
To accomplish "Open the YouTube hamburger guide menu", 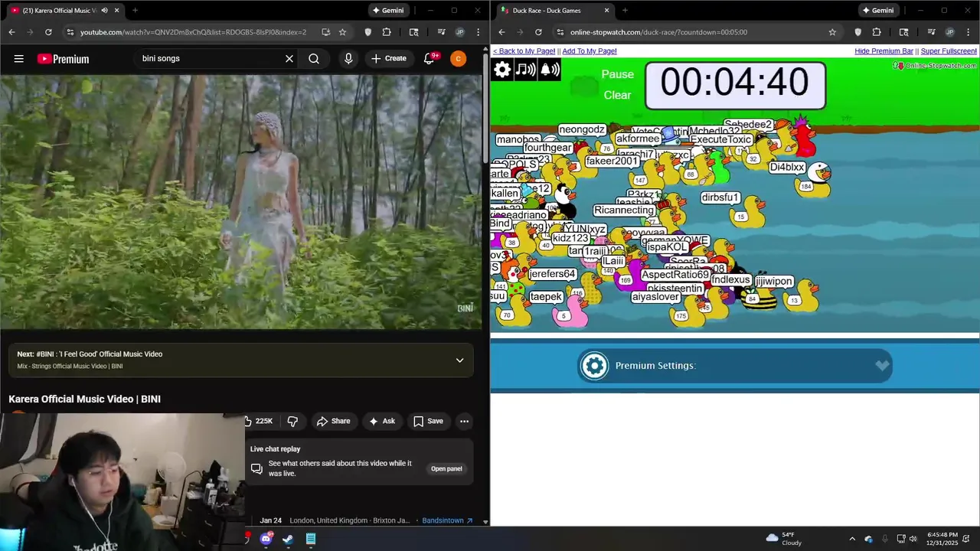I will (x=19, y=59).
